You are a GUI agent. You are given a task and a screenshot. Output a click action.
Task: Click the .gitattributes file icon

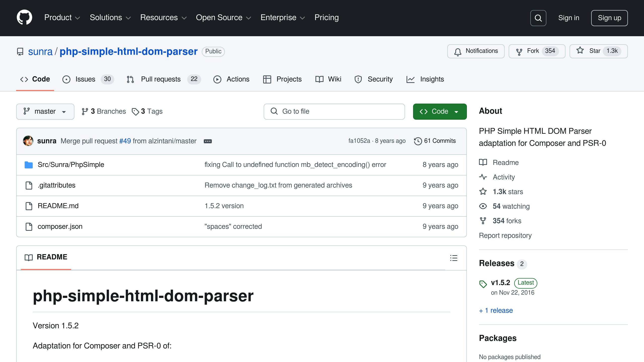29,186
